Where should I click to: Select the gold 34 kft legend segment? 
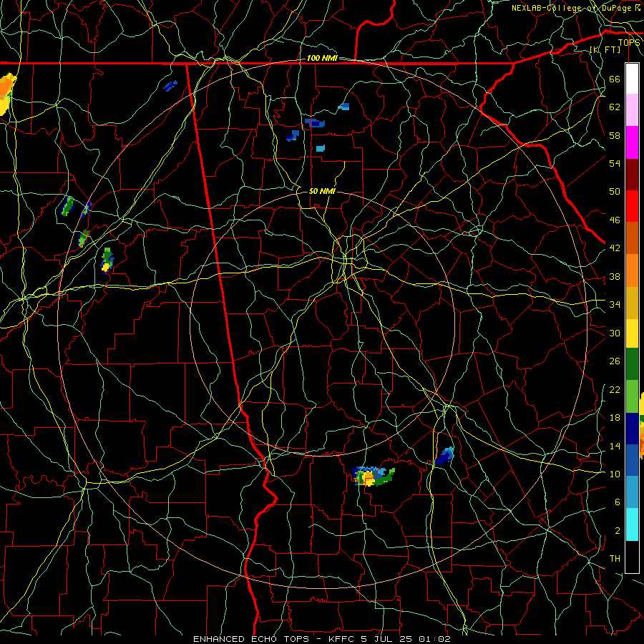(x=632, y=303)
